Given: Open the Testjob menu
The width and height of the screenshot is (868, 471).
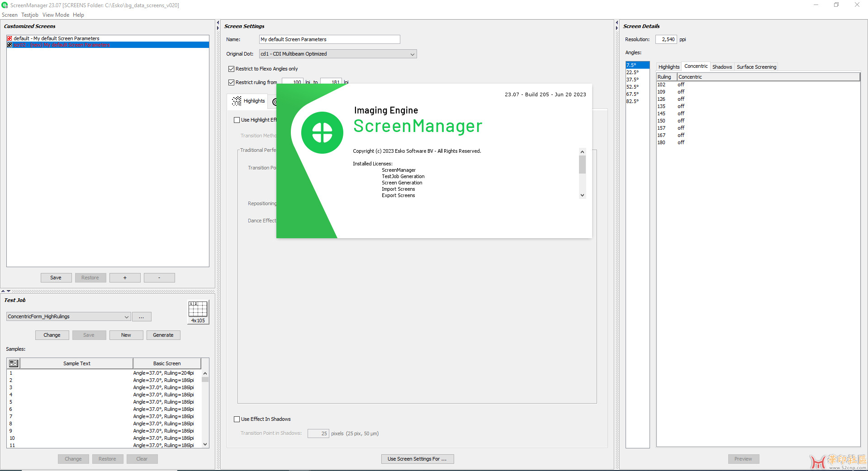Looking at the screenshot, I should [30, 15].
